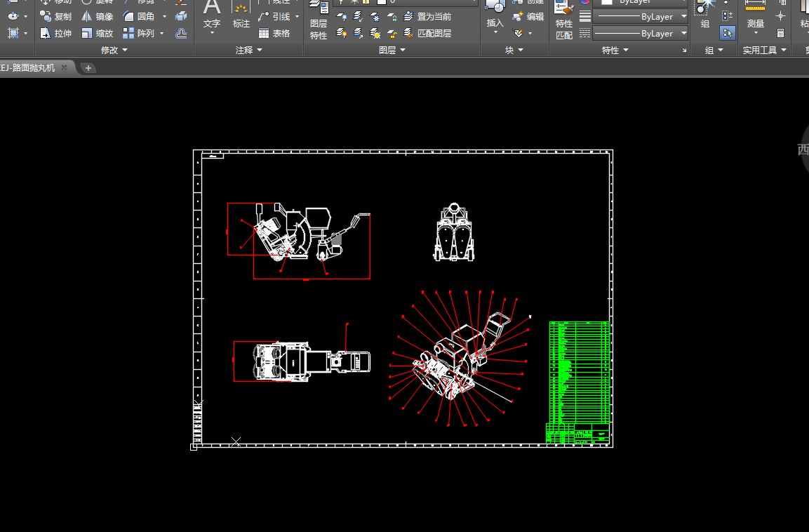
Task: Expand the Modify (修改) panel
Action: coord(114,50)
